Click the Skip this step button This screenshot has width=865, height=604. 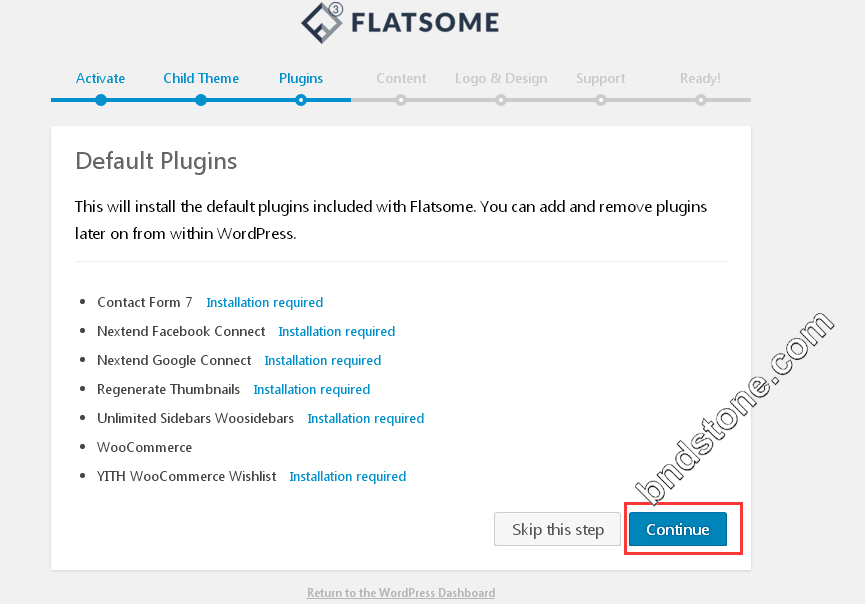click(557, 529)
